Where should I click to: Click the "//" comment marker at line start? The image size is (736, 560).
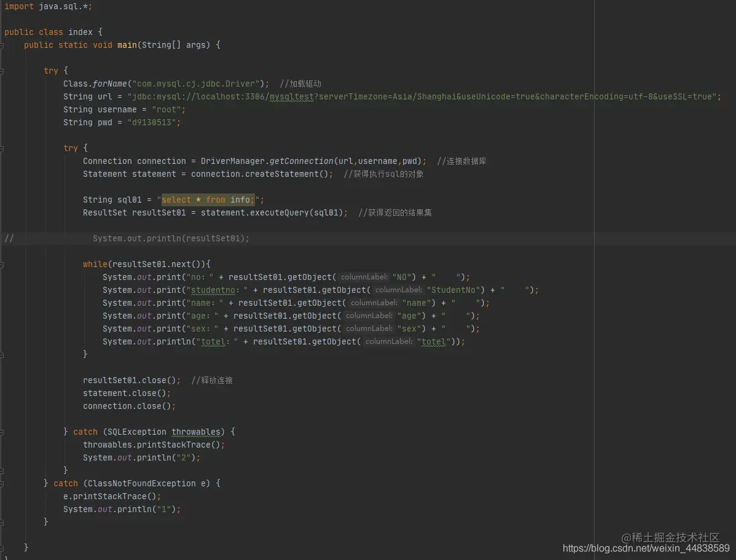(9, 239)
